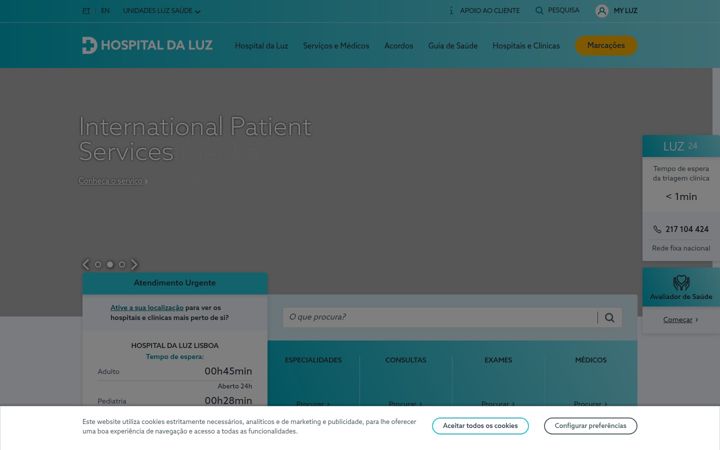Select the third carousel dot
The width and height of the screenshot is (720, 450).
tap(122, 264)
